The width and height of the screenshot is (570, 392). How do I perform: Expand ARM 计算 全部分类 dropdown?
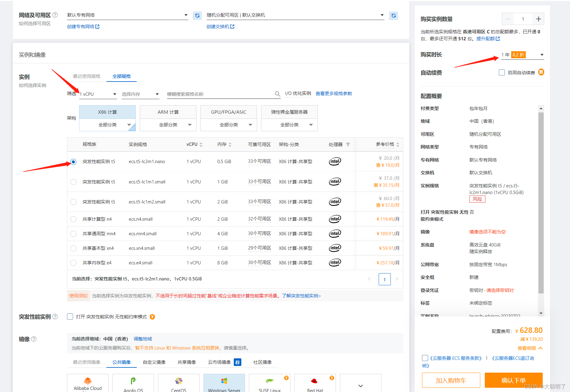tap(168, 125)
